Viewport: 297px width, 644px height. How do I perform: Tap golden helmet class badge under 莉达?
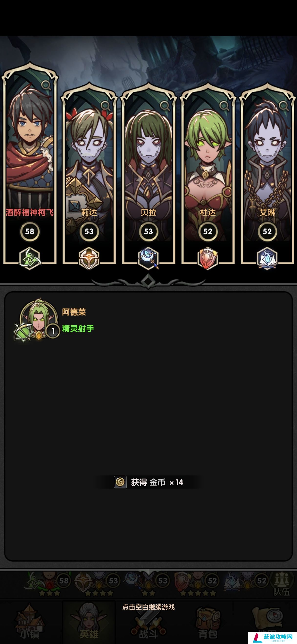(89, 258)
